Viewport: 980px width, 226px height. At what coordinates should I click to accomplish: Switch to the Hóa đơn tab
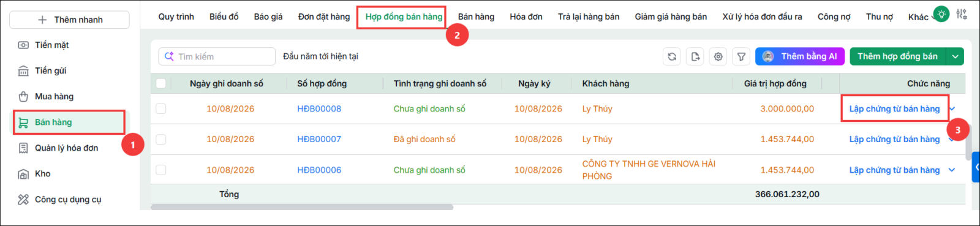pyautogui.click(x=526, y=17)
